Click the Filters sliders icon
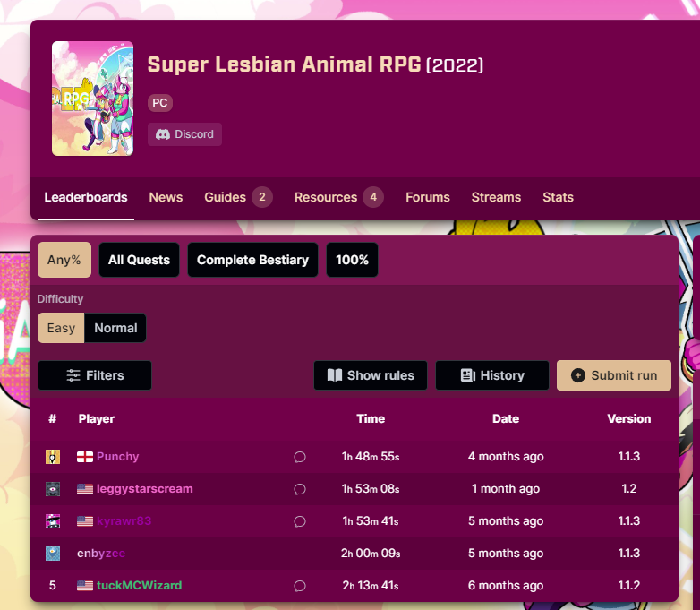The height and width of the screenshot is (610, 700). click(73, 375)
